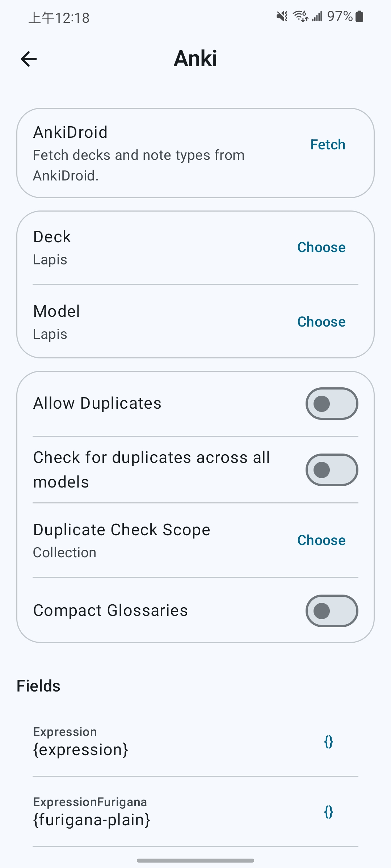Choose a different Model
This screenshot has width=391, height=868.
(x=321, y=322)
